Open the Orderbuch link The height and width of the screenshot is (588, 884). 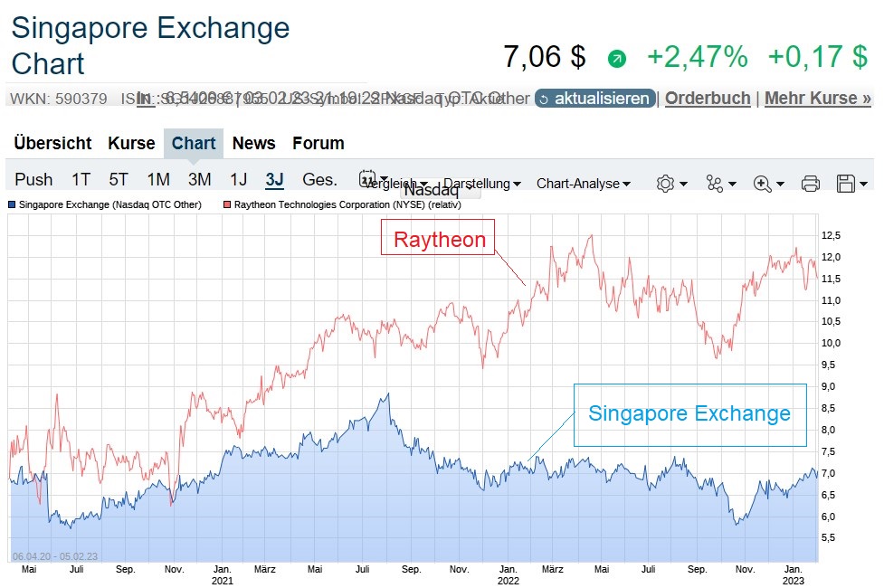(708, 98)
